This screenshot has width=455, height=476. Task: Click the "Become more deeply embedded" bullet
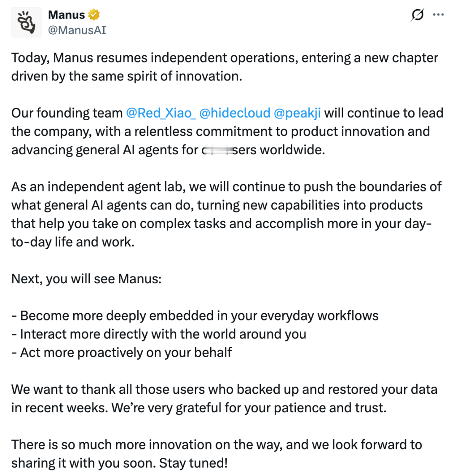195,316
